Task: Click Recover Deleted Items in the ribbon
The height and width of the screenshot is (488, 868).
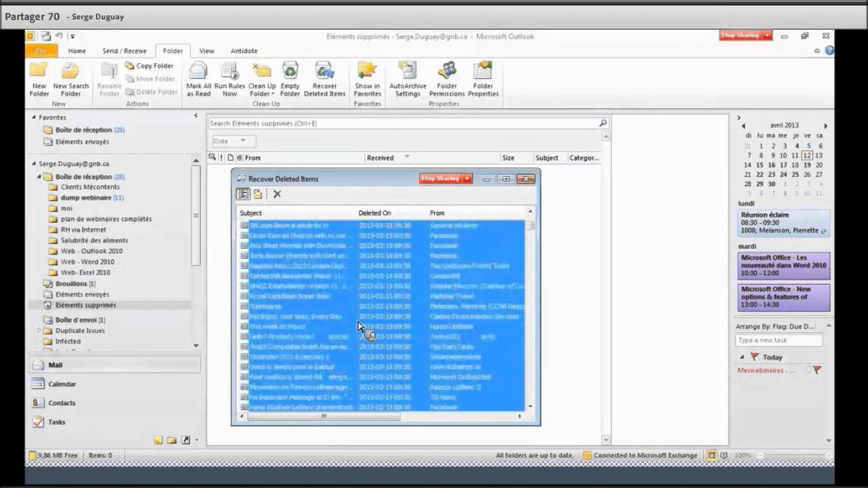Action: (x=325, y=79)
